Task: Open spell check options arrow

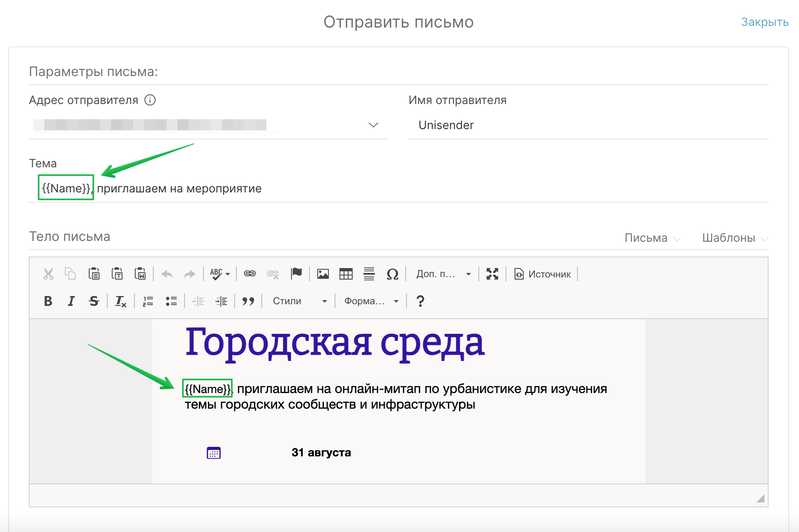Action: 228,274
